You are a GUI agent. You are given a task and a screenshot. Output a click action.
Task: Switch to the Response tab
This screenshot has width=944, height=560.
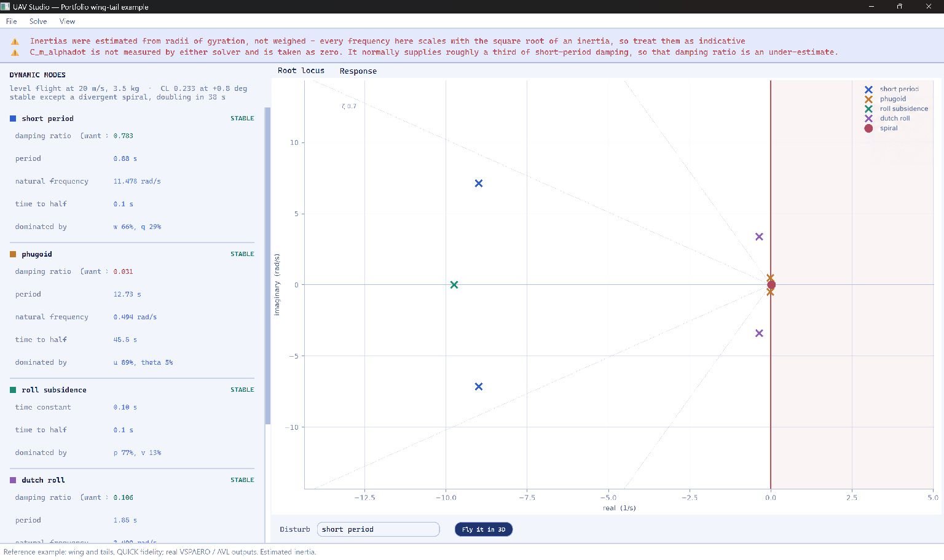[x=358, y=71]
